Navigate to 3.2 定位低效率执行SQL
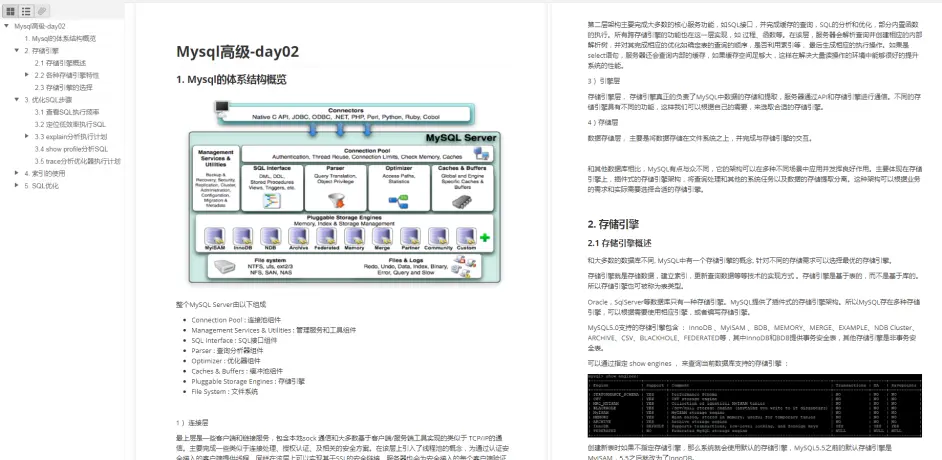The height and width of the screenshot is (460, 942). coord(70,124)
